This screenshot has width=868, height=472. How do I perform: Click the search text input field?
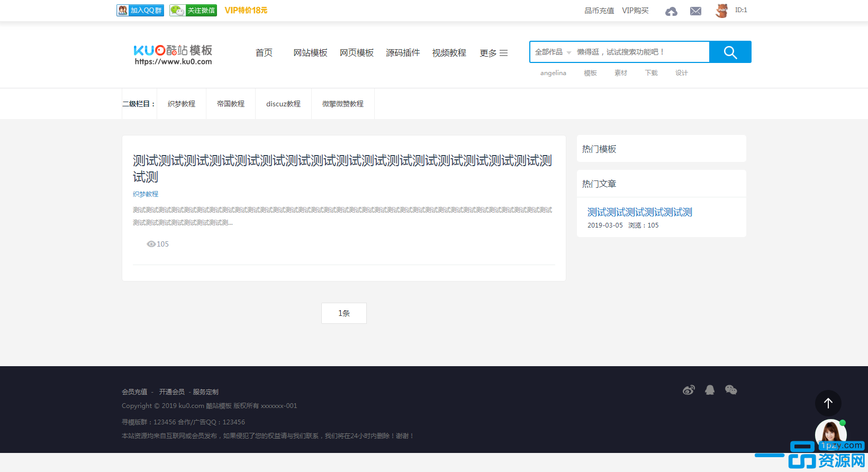640,52
